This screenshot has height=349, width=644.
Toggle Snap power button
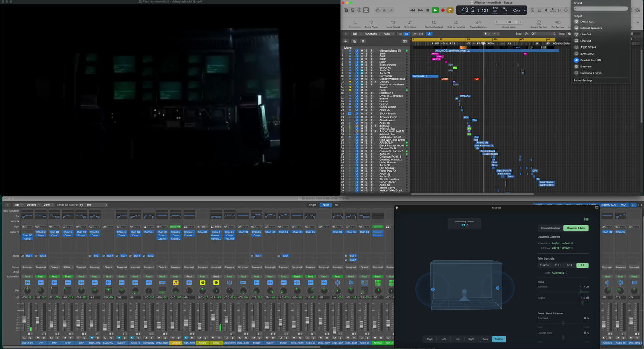[526, 34]
